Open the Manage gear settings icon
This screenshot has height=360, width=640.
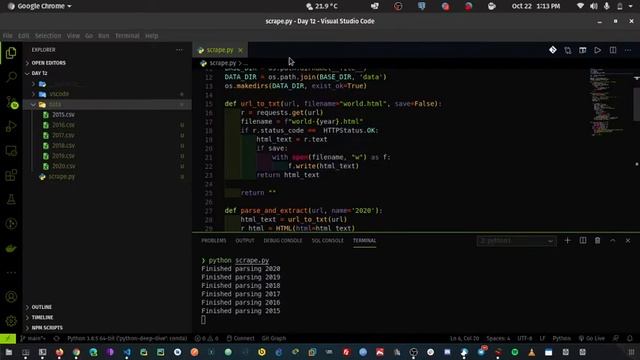(11, 321)
